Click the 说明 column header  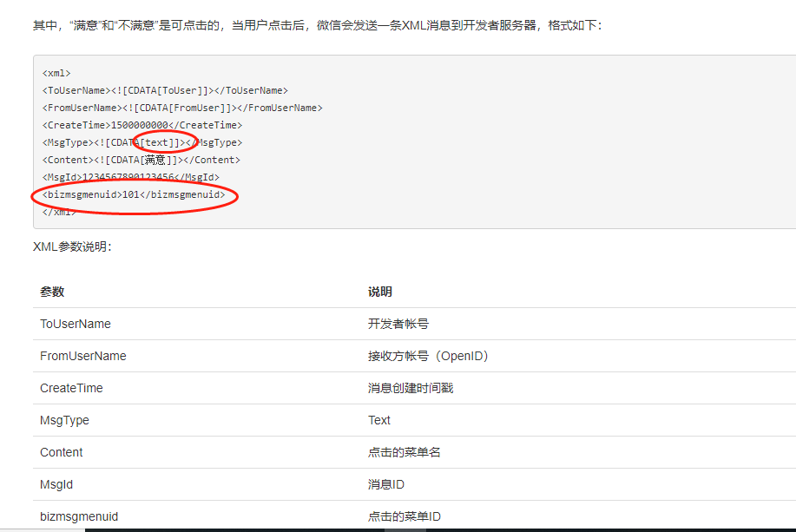click(379, 292)
